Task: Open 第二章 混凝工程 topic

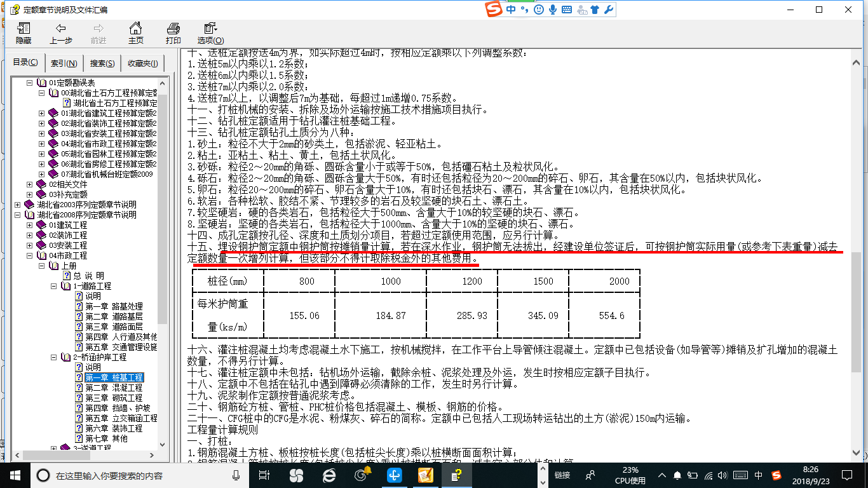Action: pyautogui.click(x=114, y=388)
